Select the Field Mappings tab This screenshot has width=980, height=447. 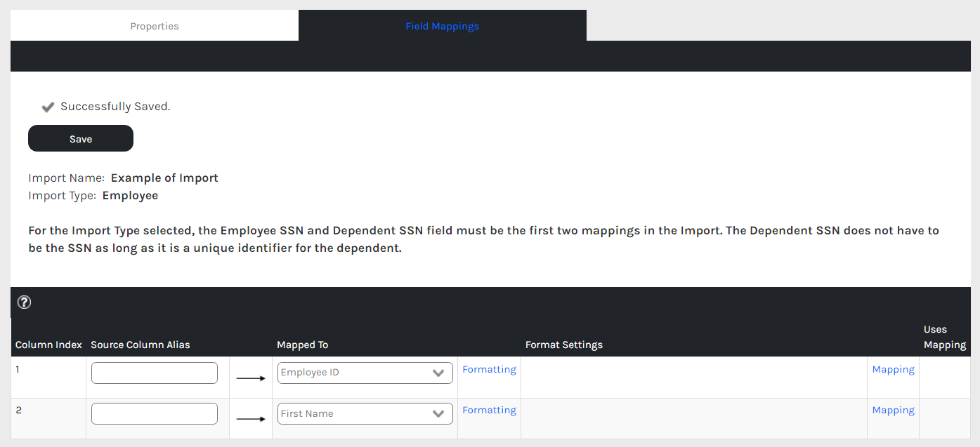coord(443,26)
